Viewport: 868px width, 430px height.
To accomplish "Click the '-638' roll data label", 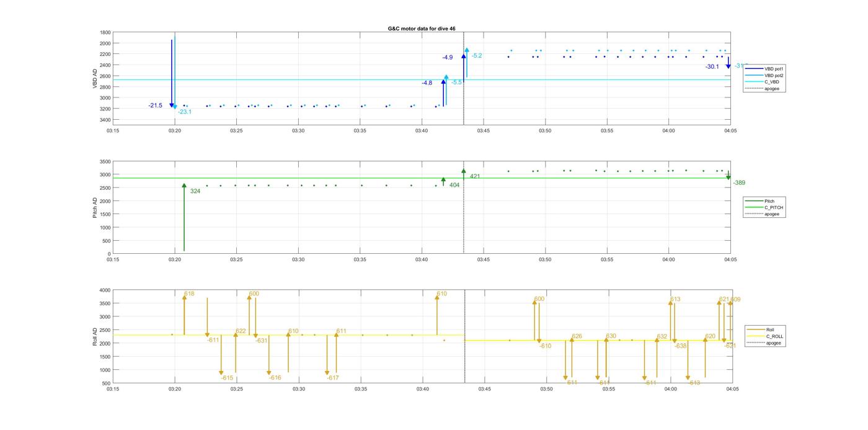I will click(x=681, y=346).
